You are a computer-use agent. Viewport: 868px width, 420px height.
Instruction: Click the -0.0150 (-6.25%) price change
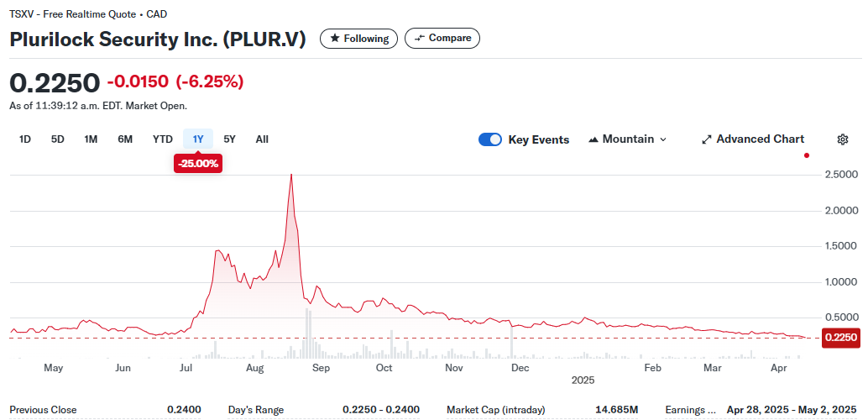pyautogui.click(x=175, y=82)
